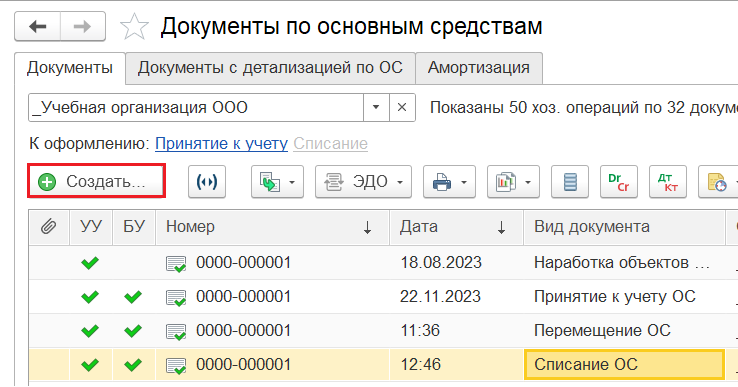
Task: Click БУ checkmark in Принятие к учету ОС row
Action: pyautogui.click(x=133, y=297)
